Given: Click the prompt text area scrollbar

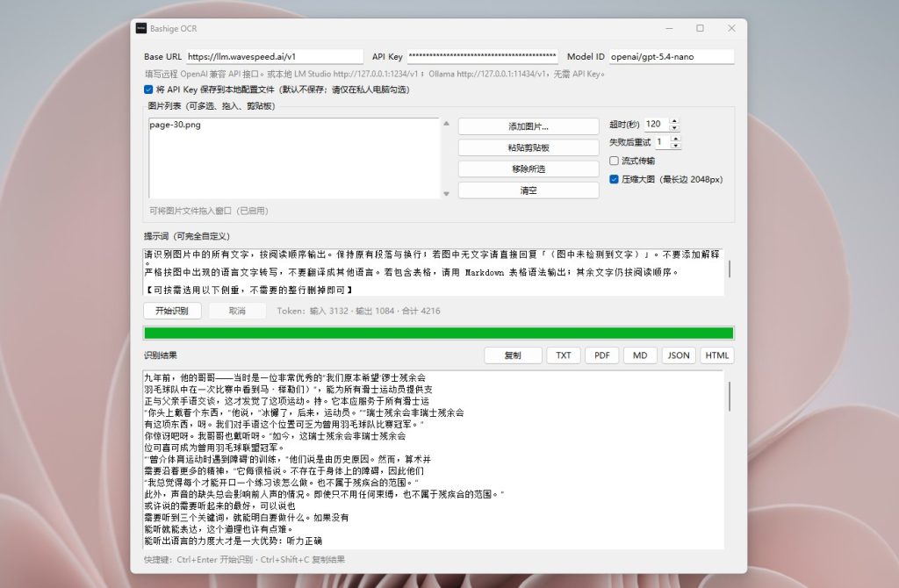Looking at the screenshot, I should [x=730, y=269].
